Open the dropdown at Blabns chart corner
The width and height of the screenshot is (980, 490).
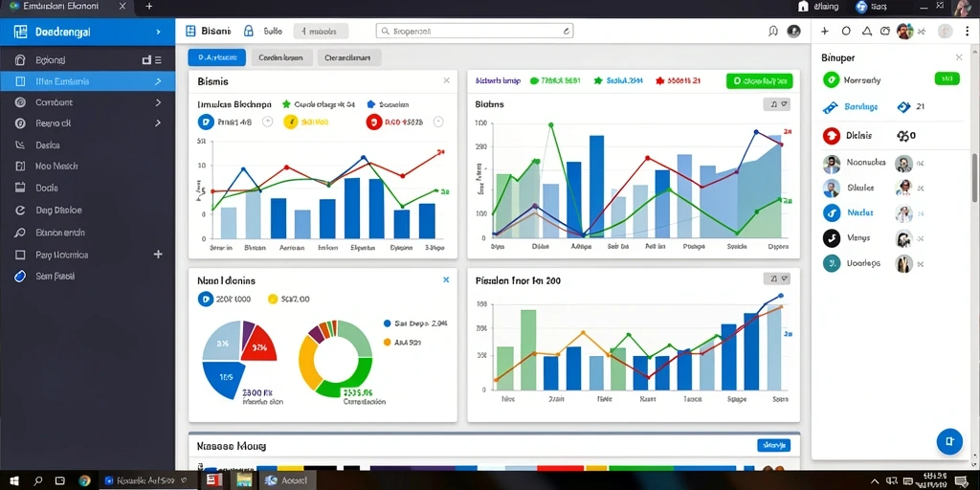click(x=777, y=104)
